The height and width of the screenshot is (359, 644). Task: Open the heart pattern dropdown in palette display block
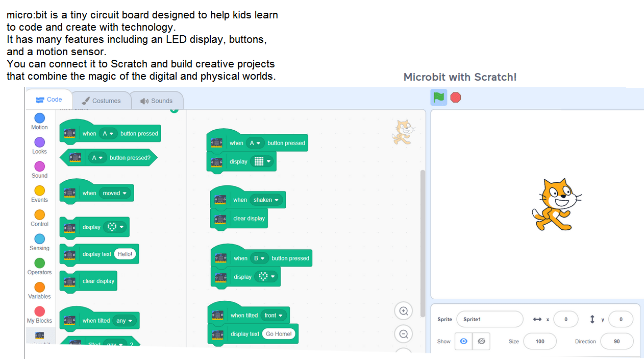[115, 227]
